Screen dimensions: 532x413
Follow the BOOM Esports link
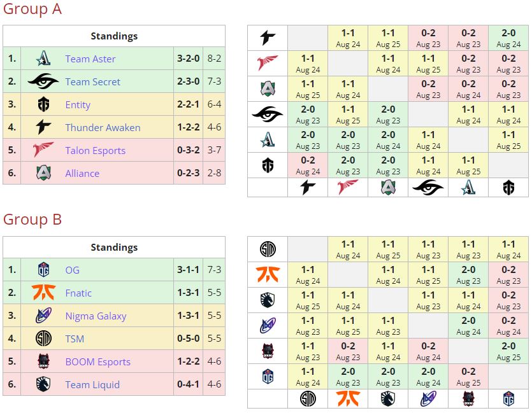pos(97,361)
